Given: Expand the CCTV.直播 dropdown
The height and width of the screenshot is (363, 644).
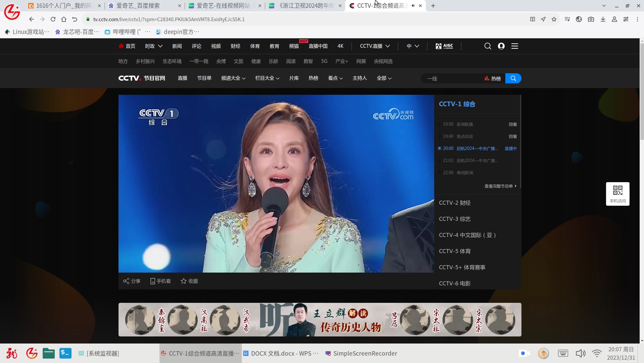Looking at the screenshot, I should click(375, 46).
